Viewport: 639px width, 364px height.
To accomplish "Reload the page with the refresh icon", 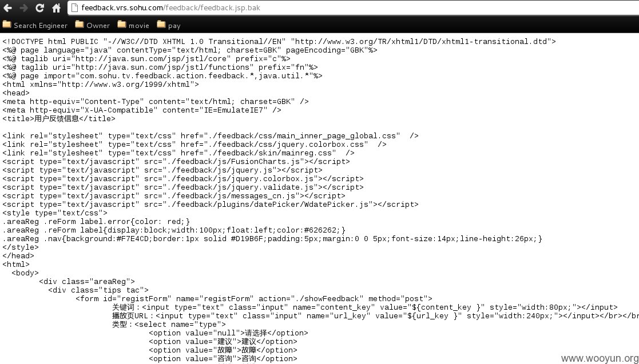I will [39, 8].
